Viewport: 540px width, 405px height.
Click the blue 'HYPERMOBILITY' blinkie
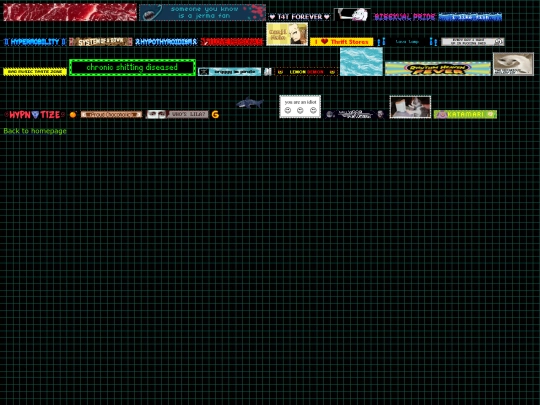(35, 42)
